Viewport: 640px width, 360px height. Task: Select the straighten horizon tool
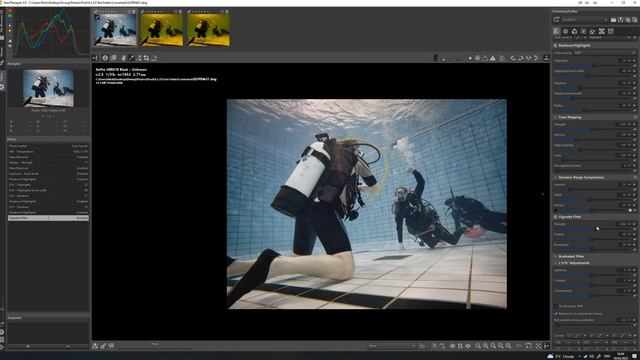coord(154,58)
